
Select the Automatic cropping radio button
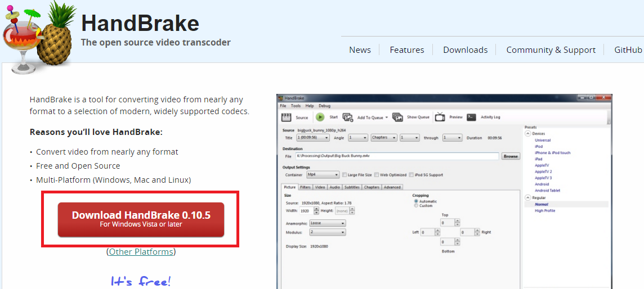pyautogui.click(x=416, y=201)
